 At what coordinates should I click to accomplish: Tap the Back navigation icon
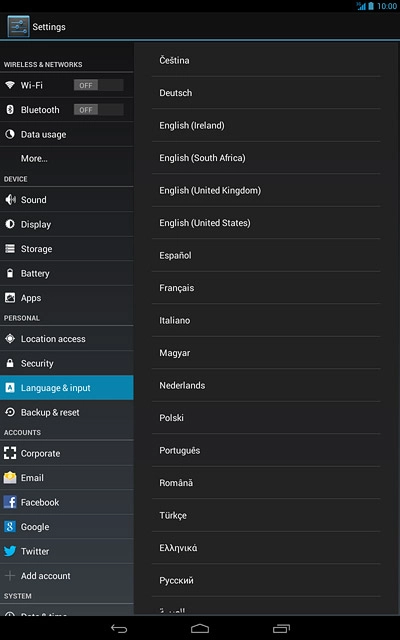(119, 629)
